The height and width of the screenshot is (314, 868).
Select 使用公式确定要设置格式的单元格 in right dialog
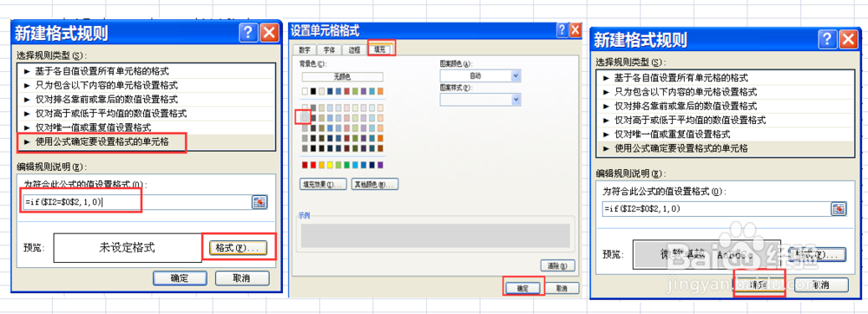[725, 148]
